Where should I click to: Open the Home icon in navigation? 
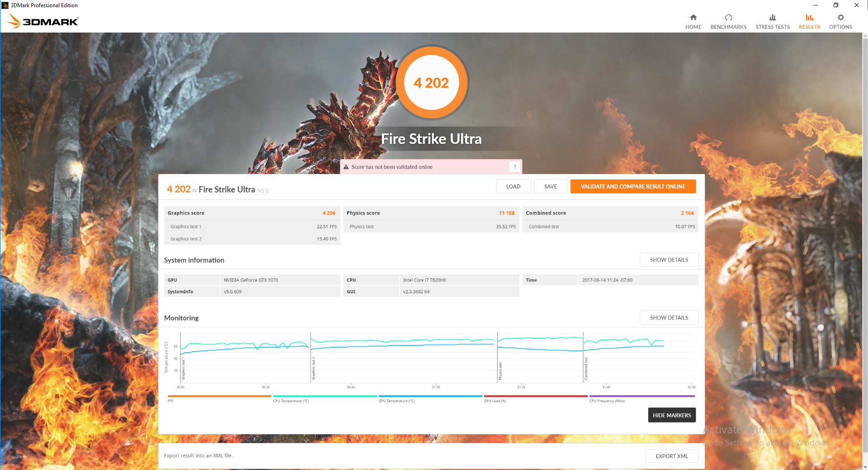pyautogui.click(x=693, y=18)
